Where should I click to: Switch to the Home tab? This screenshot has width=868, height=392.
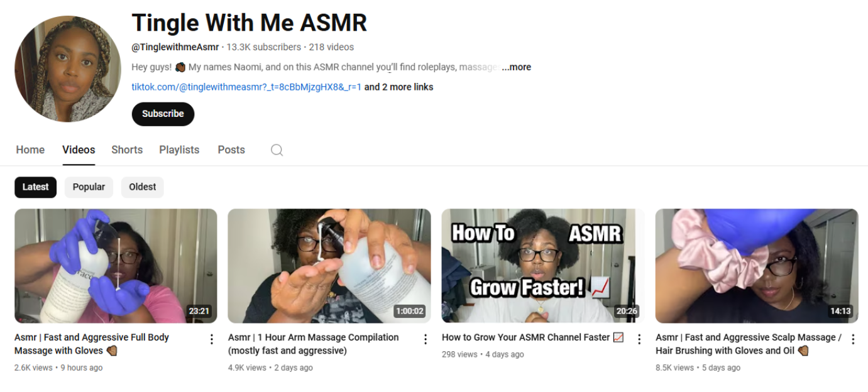coord(30,150)
